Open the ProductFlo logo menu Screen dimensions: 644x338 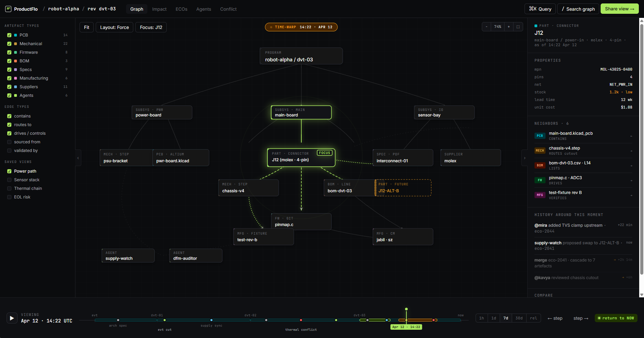[x=8, y=9]
